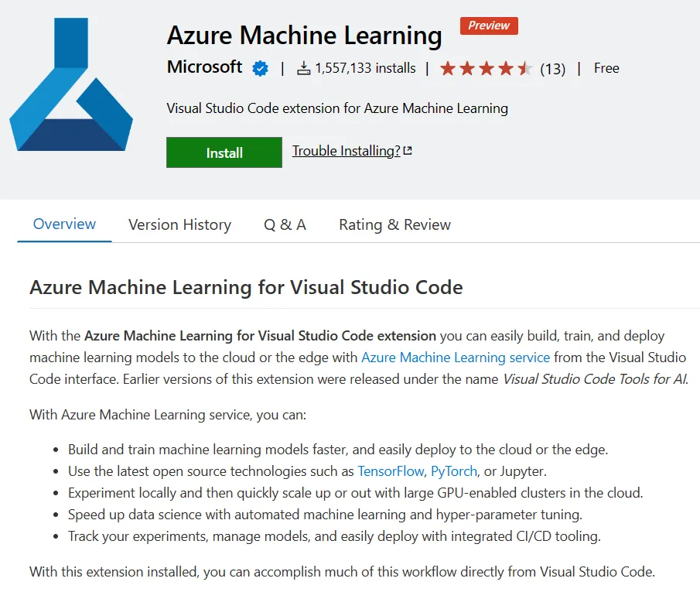
Task: Click the blue verified publisher badge
Action: (x=260, y=68)
